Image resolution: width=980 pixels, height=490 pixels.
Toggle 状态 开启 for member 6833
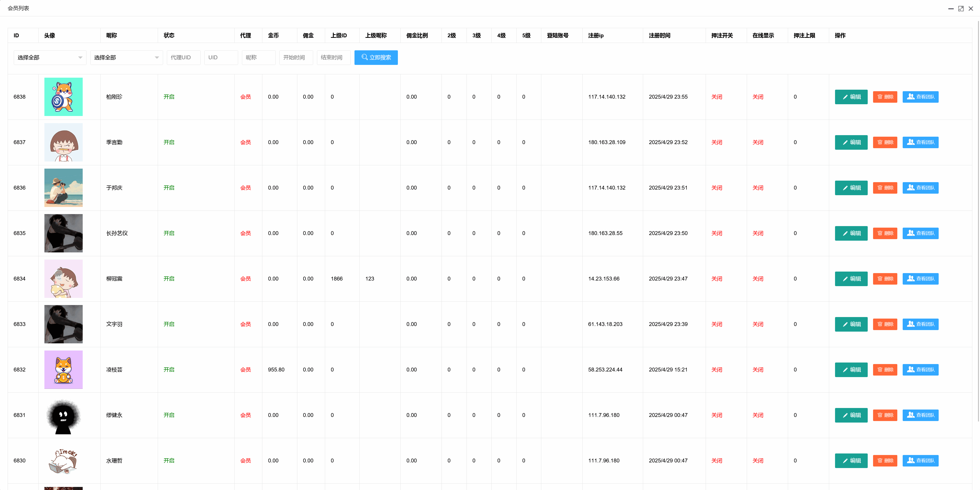tap(169, 324)
